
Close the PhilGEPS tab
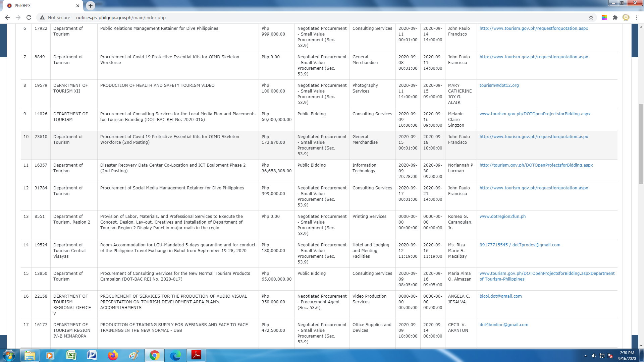(77, 6)
